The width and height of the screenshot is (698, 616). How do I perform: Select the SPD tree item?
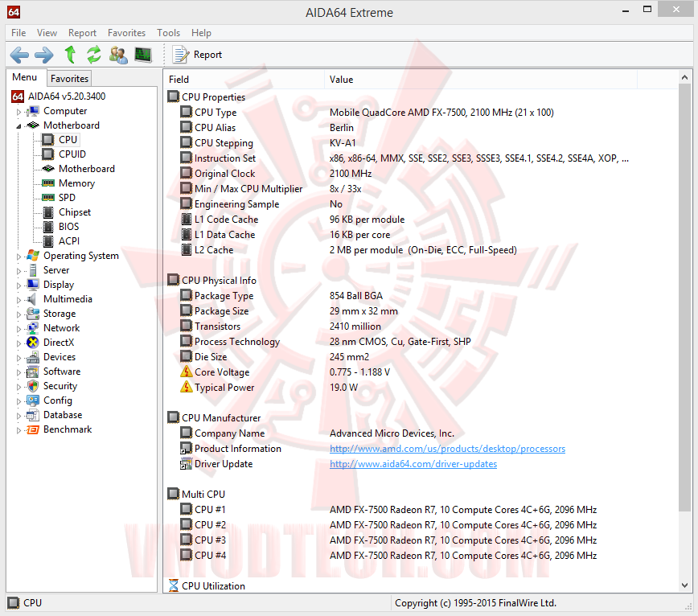(67, 198)
